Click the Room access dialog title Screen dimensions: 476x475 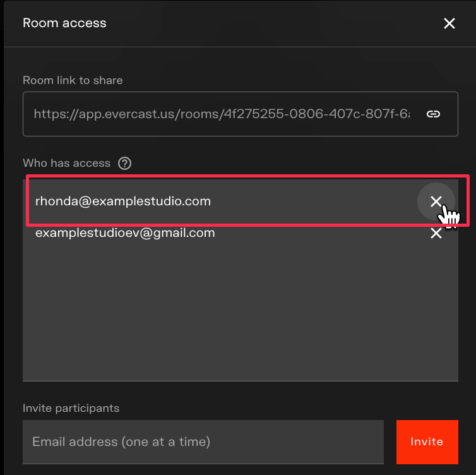(x=64, y=23)
